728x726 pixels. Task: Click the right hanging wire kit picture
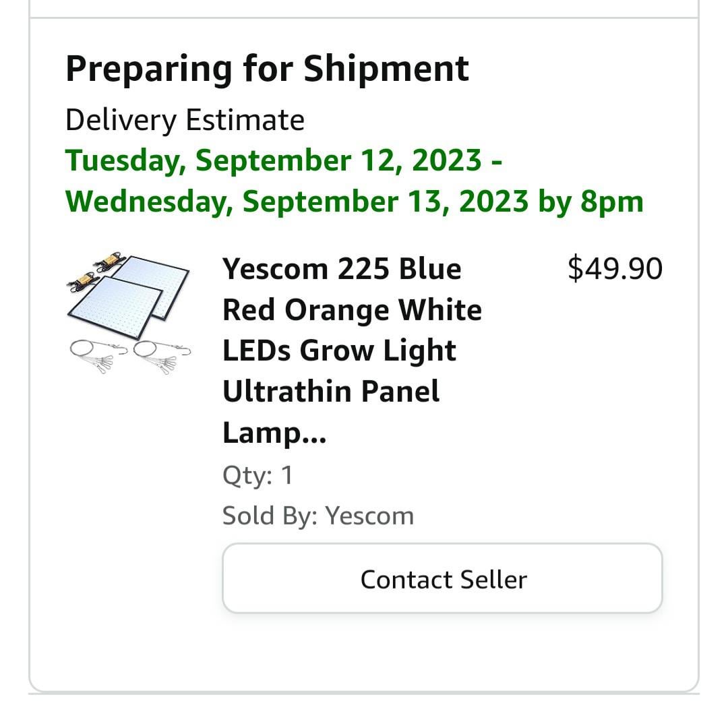162,353
